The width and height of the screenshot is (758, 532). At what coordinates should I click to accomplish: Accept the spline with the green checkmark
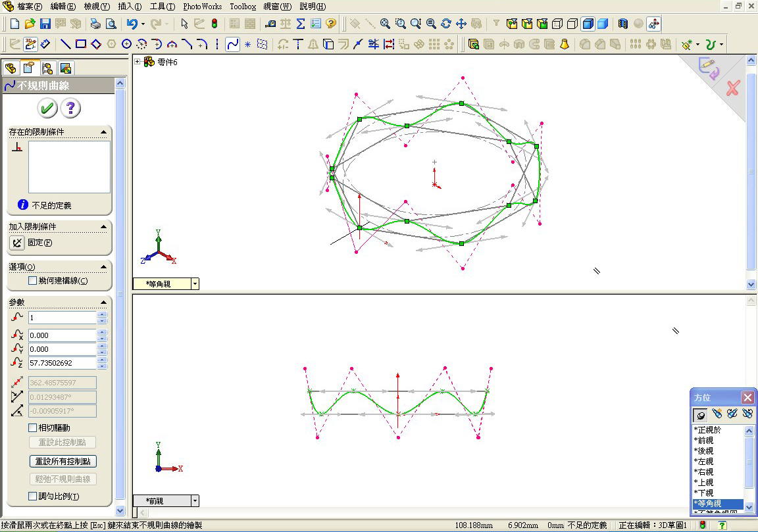(x=46, y=108)
